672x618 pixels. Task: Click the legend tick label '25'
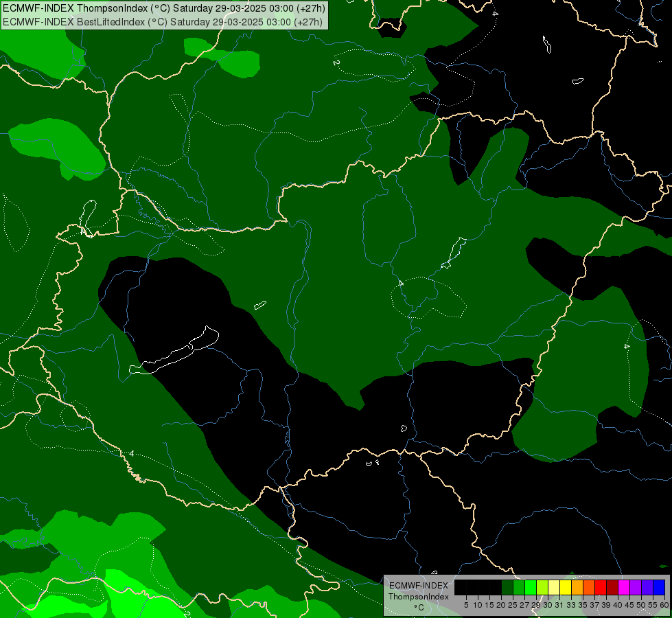(x=513, y=605)
